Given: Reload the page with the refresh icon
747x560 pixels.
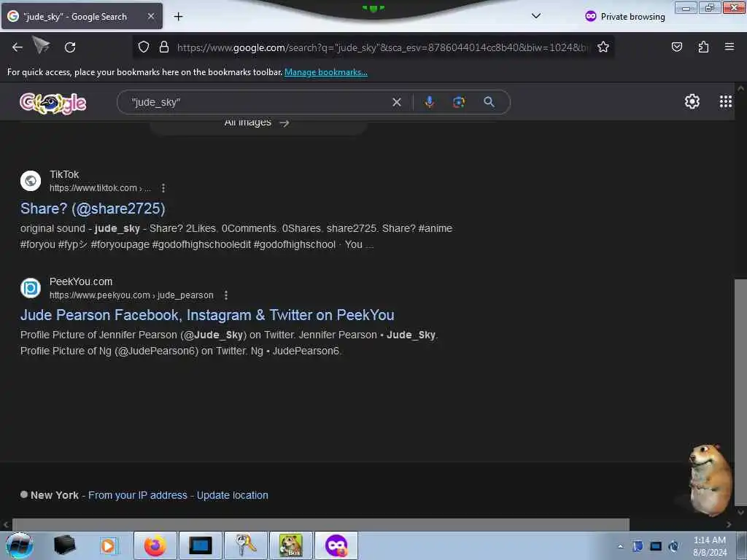Looking at the screenshot, I should click(x=70, y=47).
